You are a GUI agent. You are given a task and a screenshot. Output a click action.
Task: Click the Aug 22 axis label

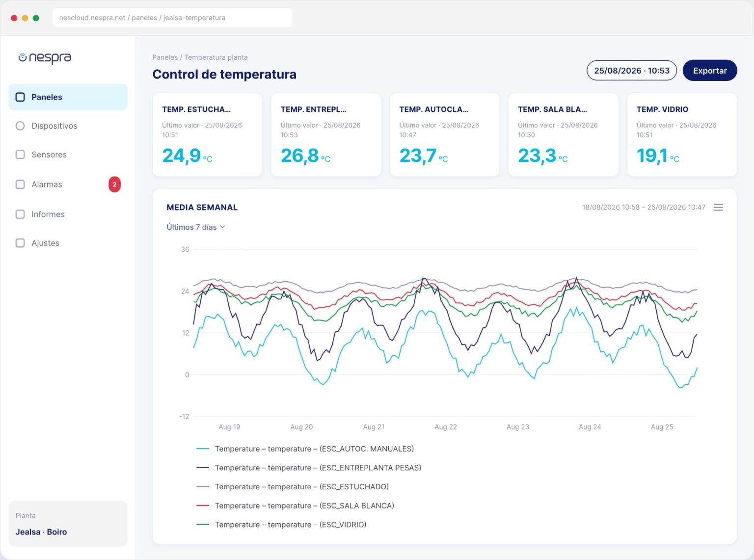point(446,427)
